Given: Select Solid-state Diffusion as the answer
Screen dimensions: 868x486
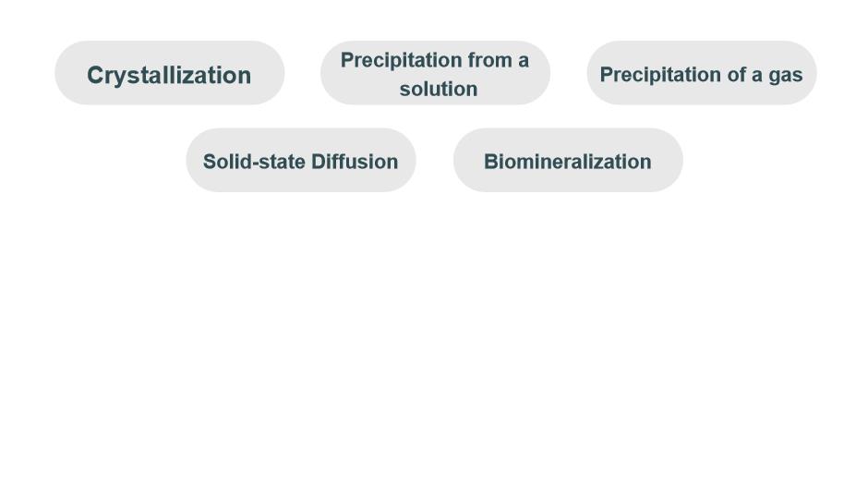Looking at the screenshot, I should pyautogui.click(x=300, y=160).
